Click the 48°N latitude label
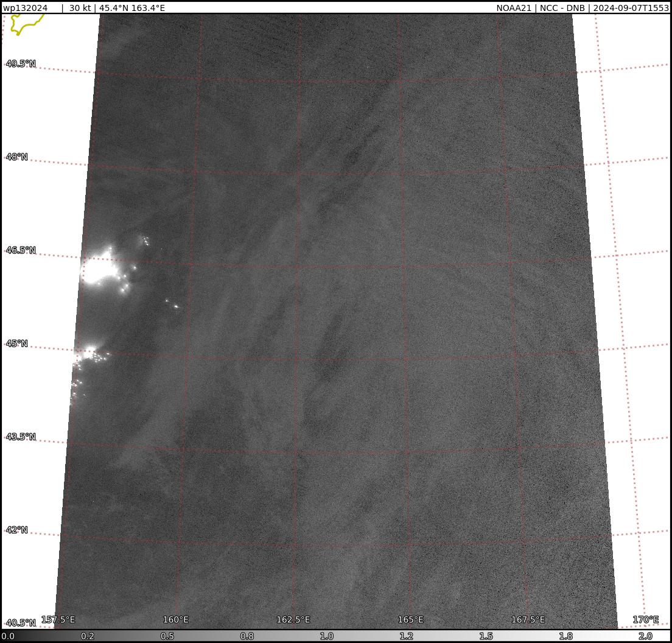Viewport: 672px width, 643px height. (x=16, y=157)
